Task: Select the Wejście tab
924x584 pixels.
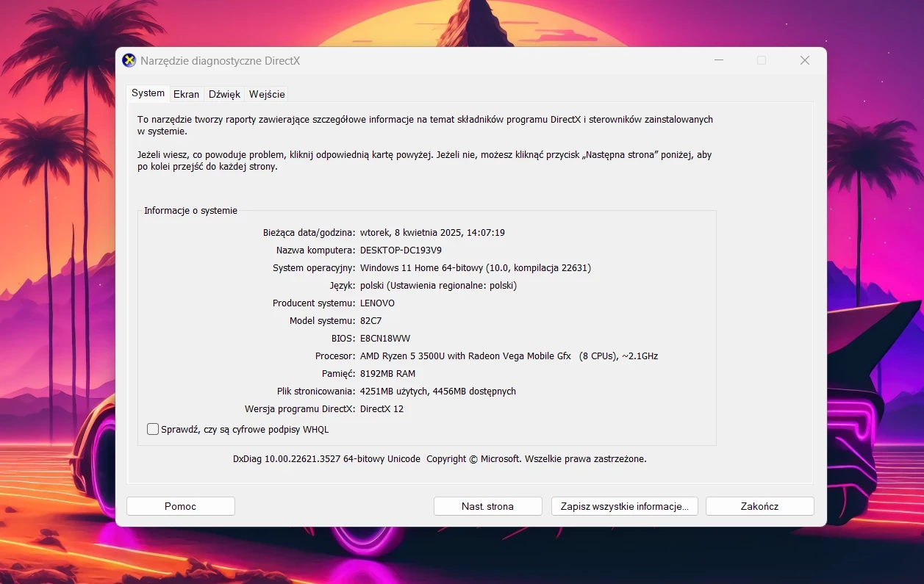Action: 267,94
